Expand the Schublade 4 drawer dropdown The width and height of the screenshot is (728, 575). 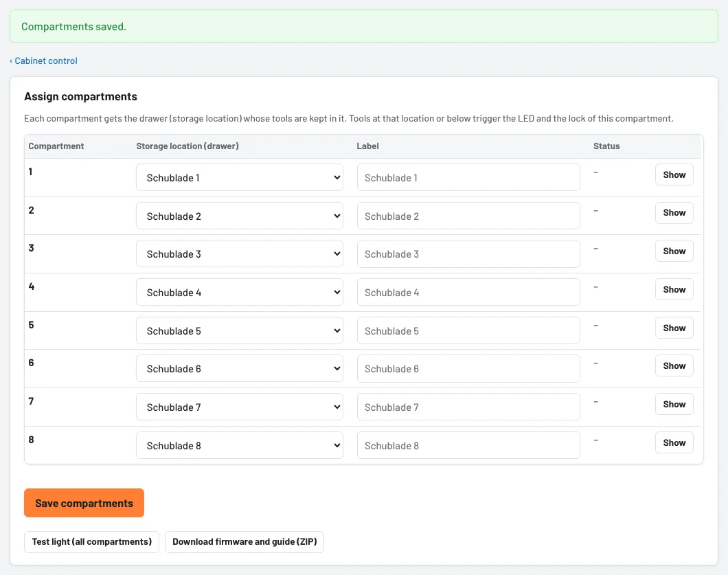point(240,293)
